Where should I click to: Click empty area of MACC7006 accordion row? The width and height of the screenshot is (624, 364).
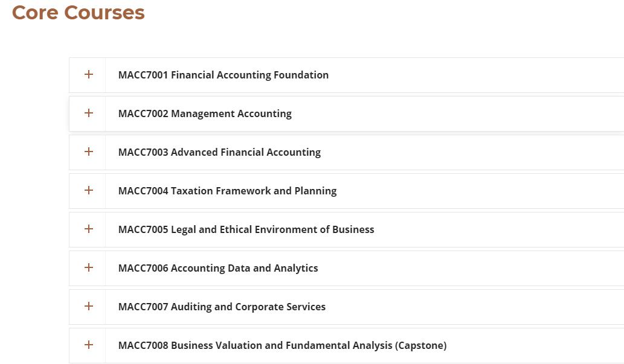483,268
